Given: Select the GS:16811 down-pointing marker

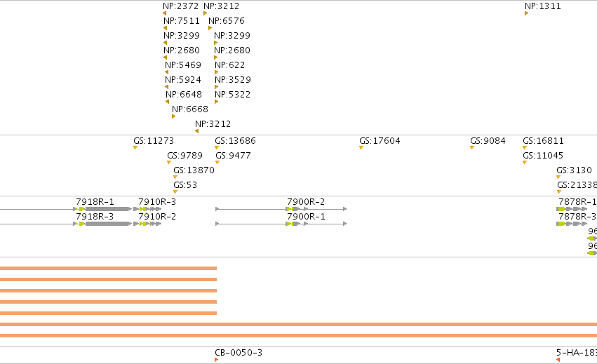Looking at the screenshot, I should coord(525,148).
